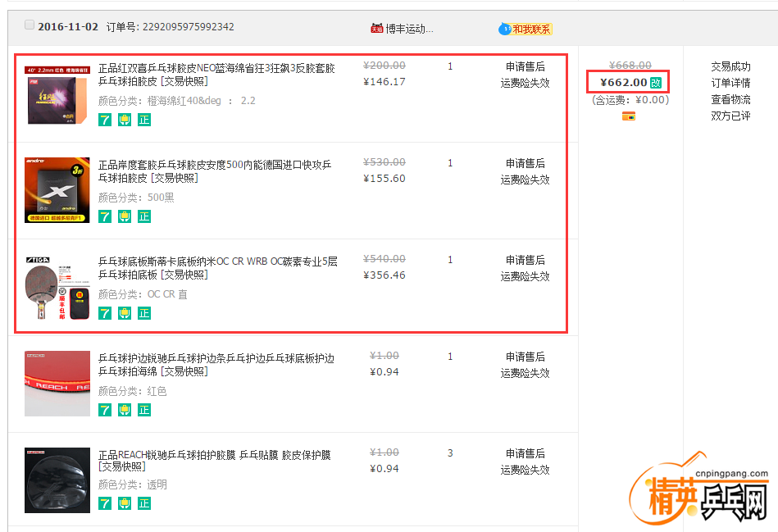Click 申请售后 for the 护胶膜 film

point(525,453)
